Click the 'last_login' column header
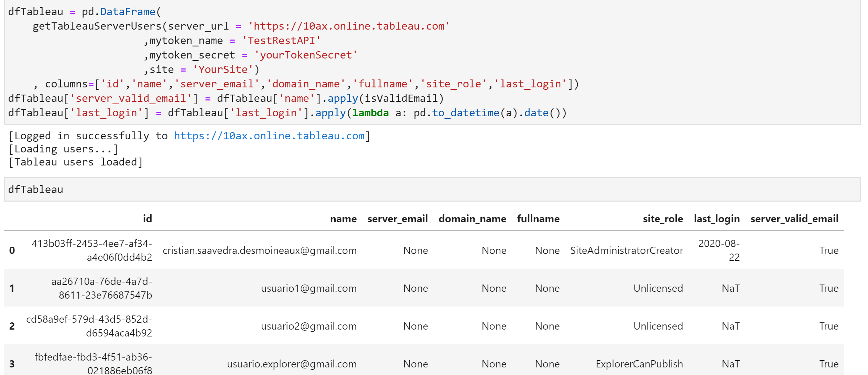This screenshot has height=375, width=868. click(716, 219)
